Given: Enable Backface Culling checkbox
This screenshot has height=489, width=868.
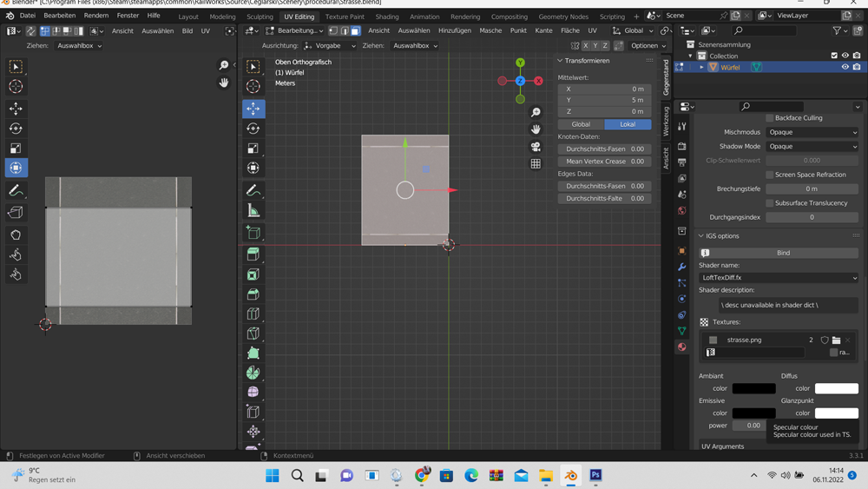Looking at the screenshot, I should (769, 118).
